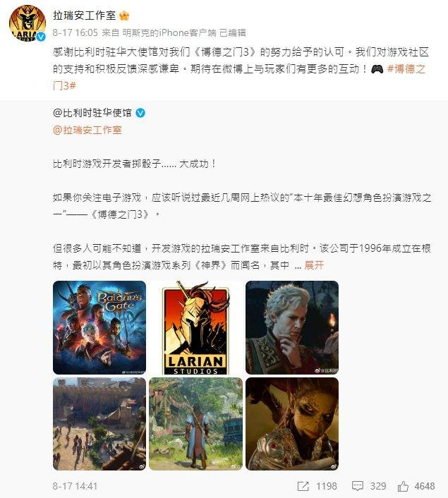
Task: Click the 8-17 14:41 original post timestamp
Action: pyautogui.click(x=75, y=486)
